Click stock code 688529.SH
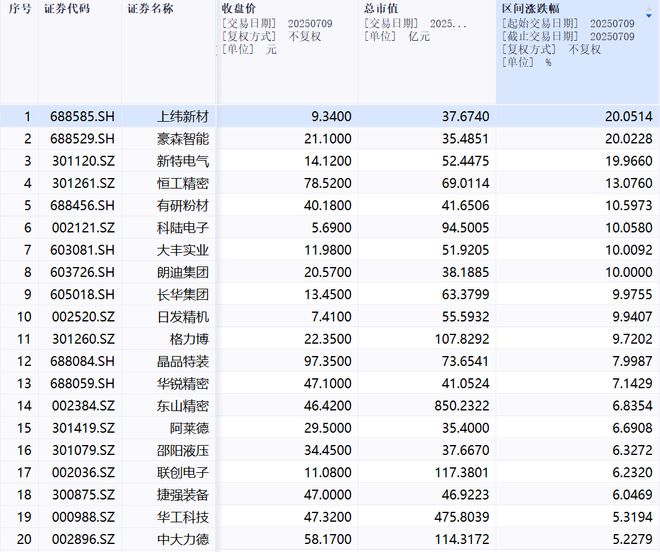The width and height of the screenshot is (660, 552). [82, 139]
